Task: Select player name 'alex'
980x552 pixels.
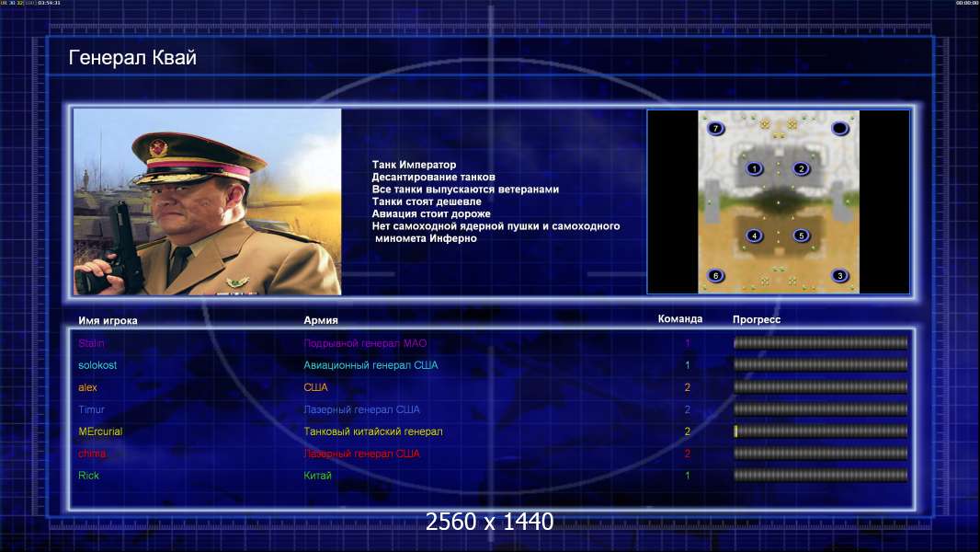Action: [x=87, y=387]
